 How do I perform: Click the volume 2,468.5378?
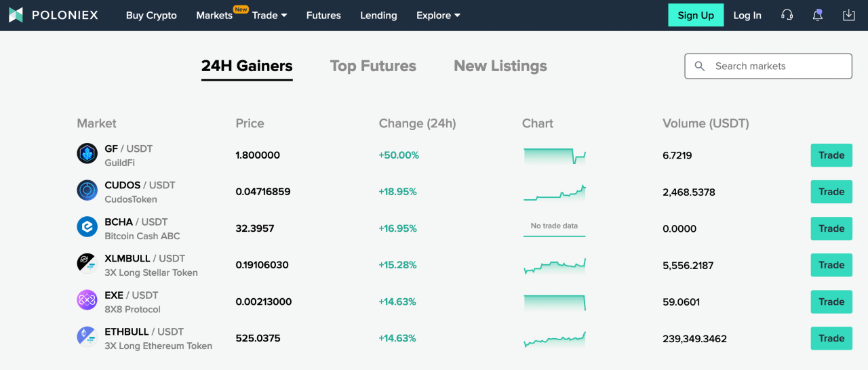(689, 192)
